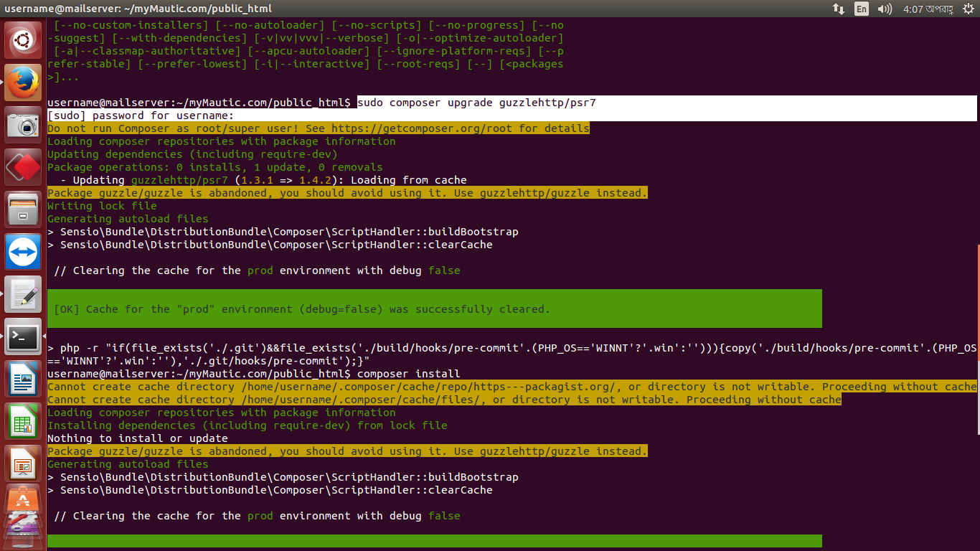
Task: Launch AnyDesk red diamond icon
Action: [24, 167]
